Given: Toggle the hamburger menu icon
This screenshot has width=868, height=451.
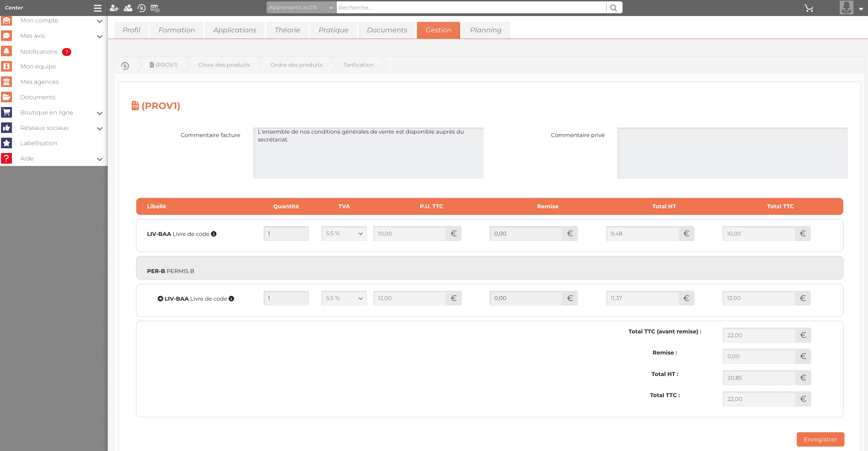Looking at the screenshot, I should [x=98, y=8].
